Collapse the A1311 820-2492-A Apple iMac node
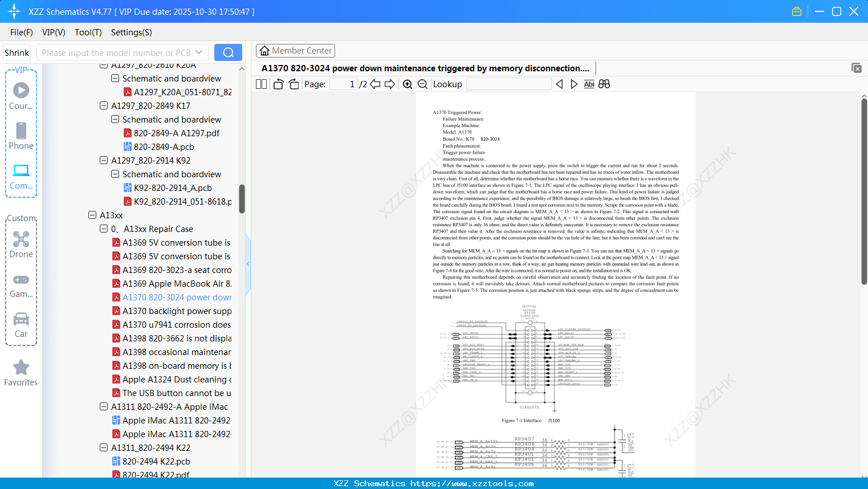868x489 pixels. (104, 406)
